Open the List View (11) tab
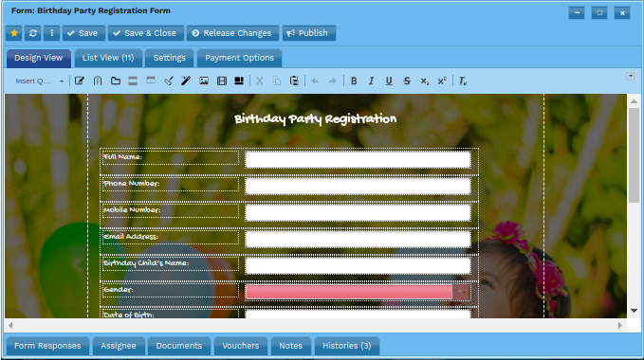 (x=108, y=58)
